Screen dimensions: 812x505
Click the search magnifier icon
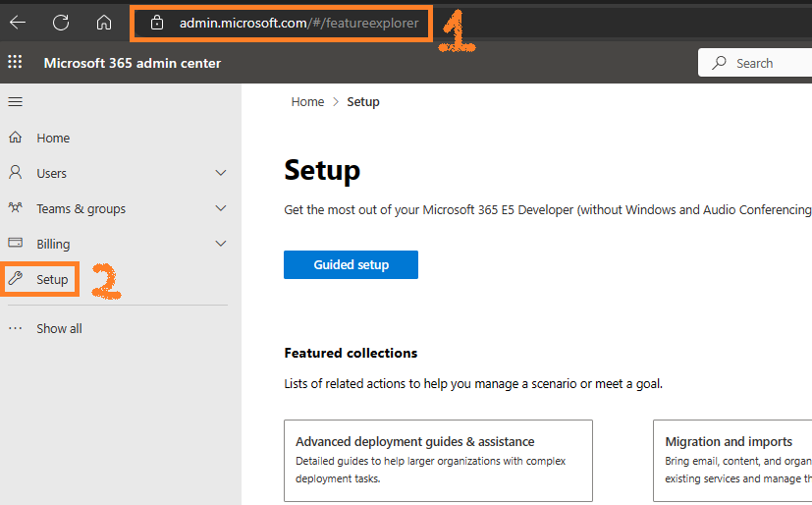719,63
